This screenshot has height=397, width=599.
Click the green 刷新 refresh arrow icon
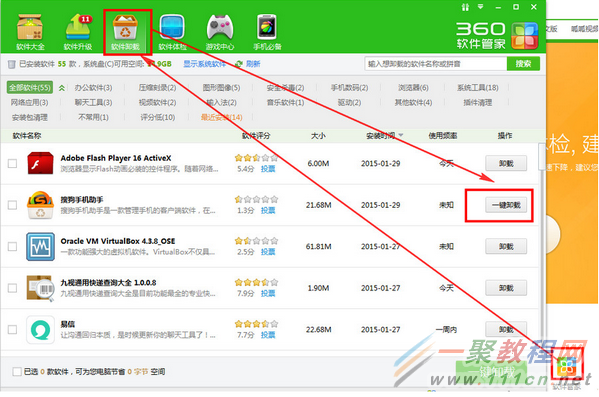pos(239,64)
